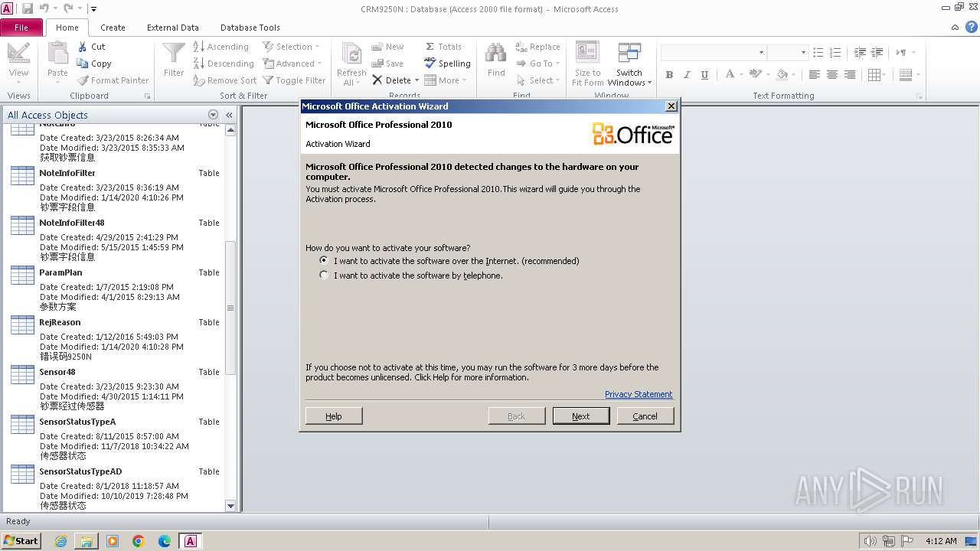980x551 pixels.
Task: Click the numbered list icon
Action: pyautogui.click(x=836, y=52)
